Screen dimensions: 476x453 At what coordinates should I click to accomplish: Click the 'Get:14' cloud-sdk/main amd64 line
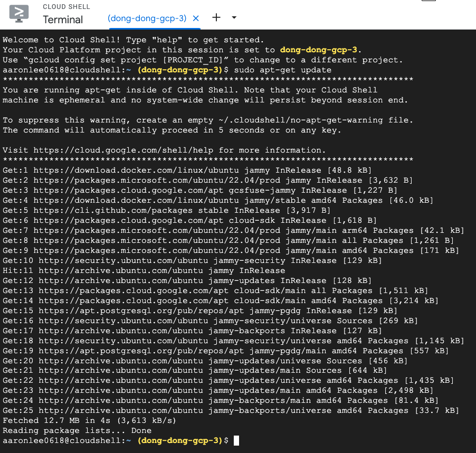(x=221, y=300)
